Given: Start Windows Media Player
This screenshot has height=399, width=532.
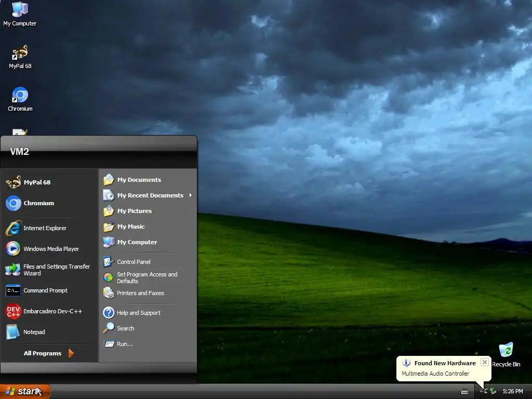Looking at the screenshot, I should point(49,249).
